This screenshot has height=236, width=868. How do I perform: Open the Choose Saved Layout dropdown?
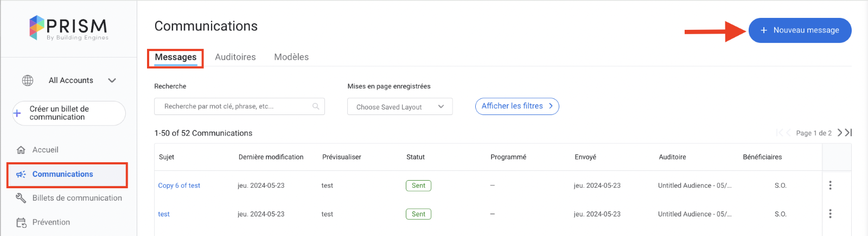click(400, 107)
